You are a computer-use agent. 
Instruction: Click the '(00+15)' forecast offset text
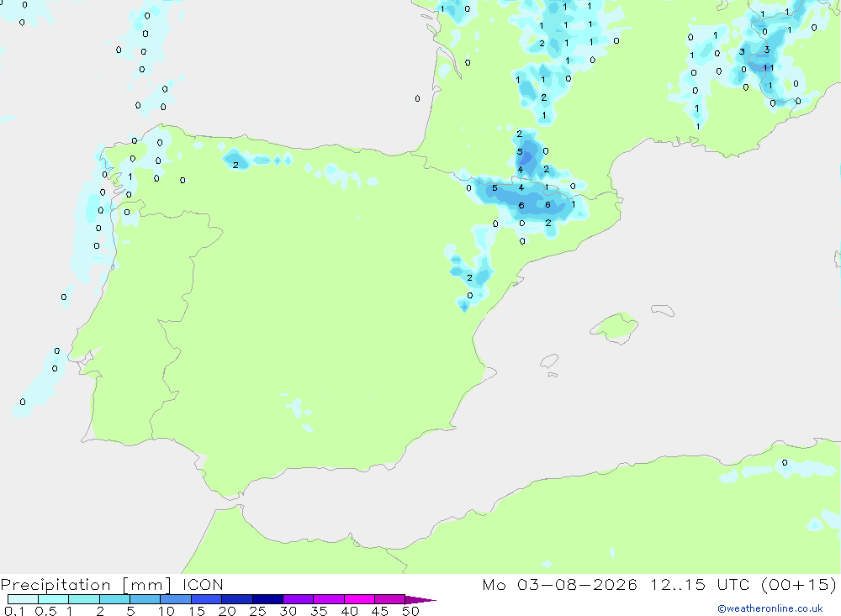pyautogui.click(x=799, y=584)
